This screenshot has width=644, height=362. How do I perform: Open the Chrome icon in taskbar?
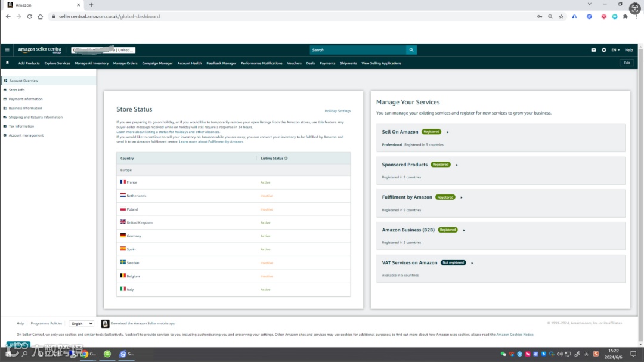pyautogui.click(x=85, y=354)
